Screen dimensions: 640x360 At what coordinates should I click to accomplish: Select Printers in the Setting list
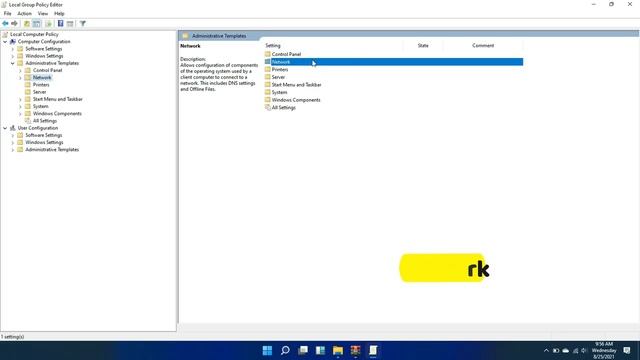[280, 69]
